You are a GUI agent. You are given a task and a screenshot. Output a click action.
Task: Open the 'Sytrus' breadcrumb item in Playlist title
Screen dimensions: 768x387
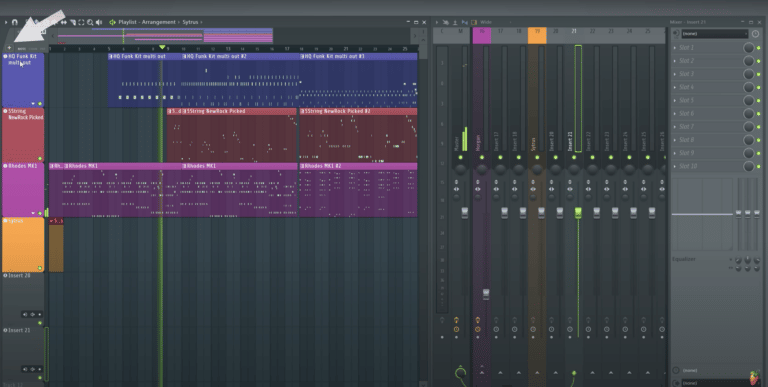point(191,22)
